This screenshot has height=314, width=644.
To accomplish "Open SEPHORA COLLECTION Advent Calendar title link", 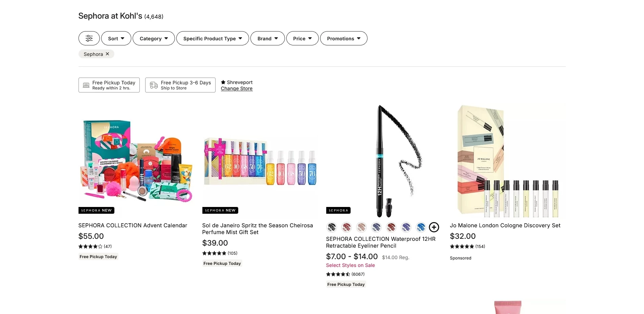I will click(x=133, y=225).
